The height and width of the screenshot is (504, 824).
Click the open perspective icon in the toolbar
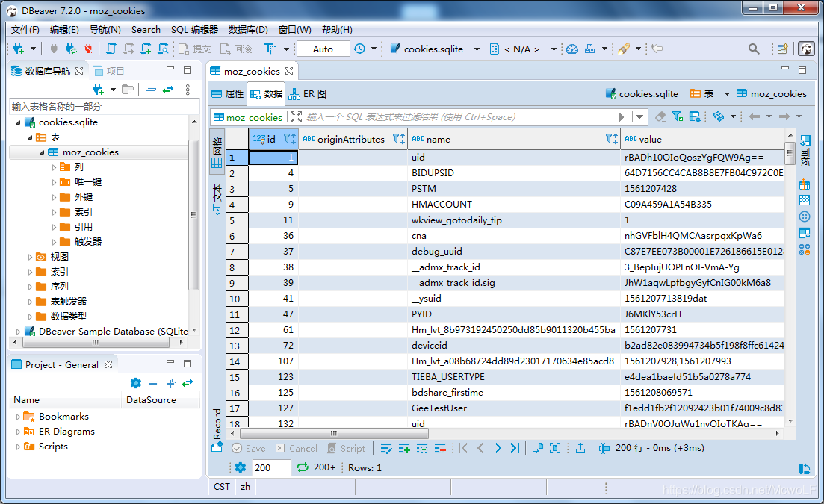pos(782,49)
